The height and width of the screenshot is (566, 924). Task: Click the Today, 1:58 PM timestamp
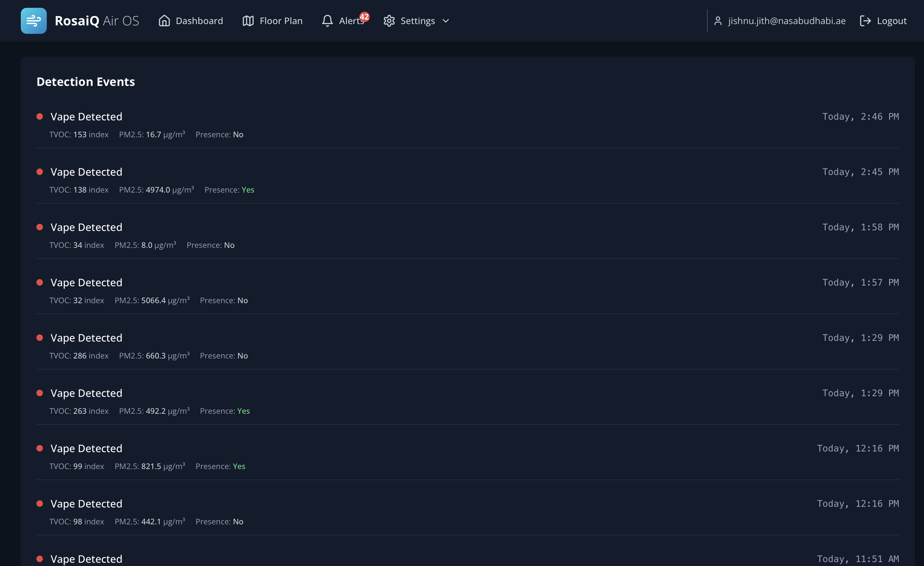(x=861, y=227)
